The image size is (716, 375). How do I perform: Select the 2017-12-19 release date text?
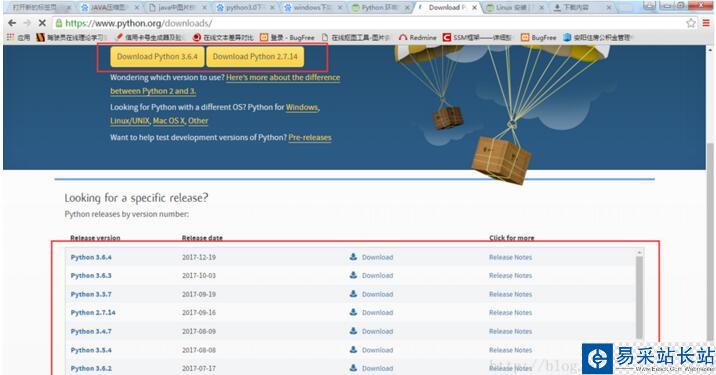point(199,257)
